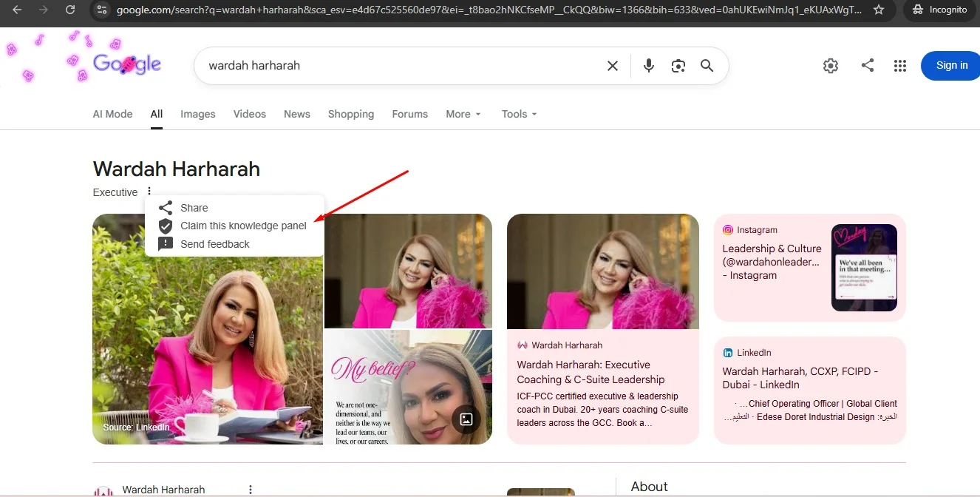Reload the page with the refresh icon
Screen dimensions: 980x497
tap(70, 10)
